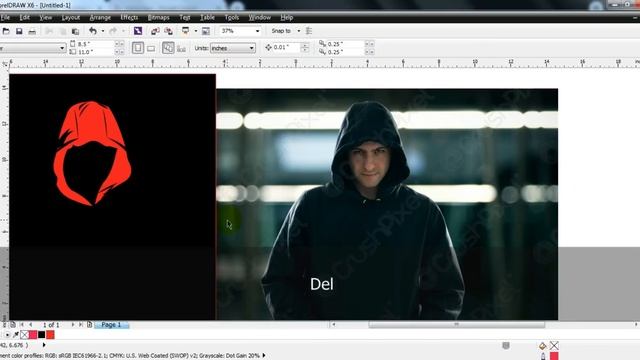Screen dimensions: 640x360
Task: Save the document with the floppy icon
Action: pos(19,31)
